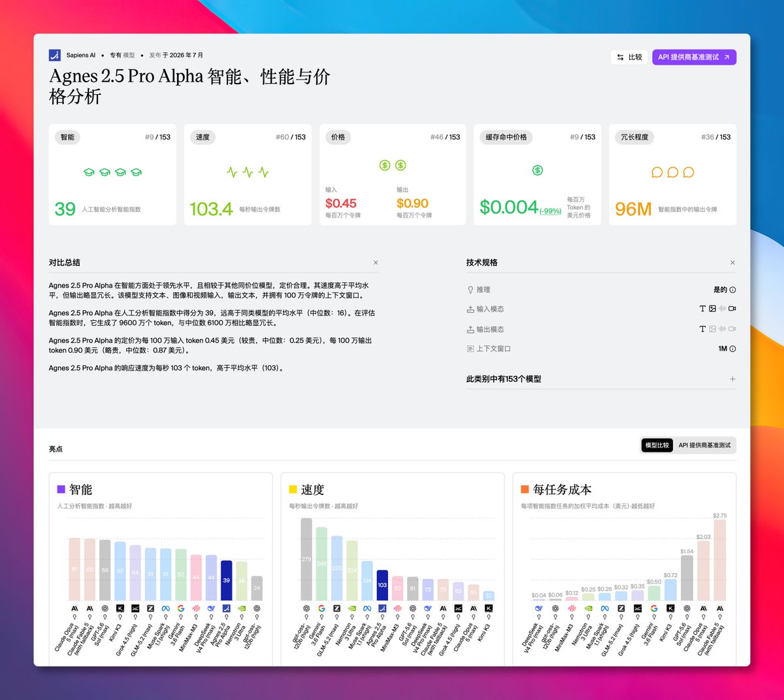Viewport: 784px width, 700px height.
Task: Click Agnes bar valued 103 in 速度 chart
Action: pyautogui.click(x=382, y=585)
